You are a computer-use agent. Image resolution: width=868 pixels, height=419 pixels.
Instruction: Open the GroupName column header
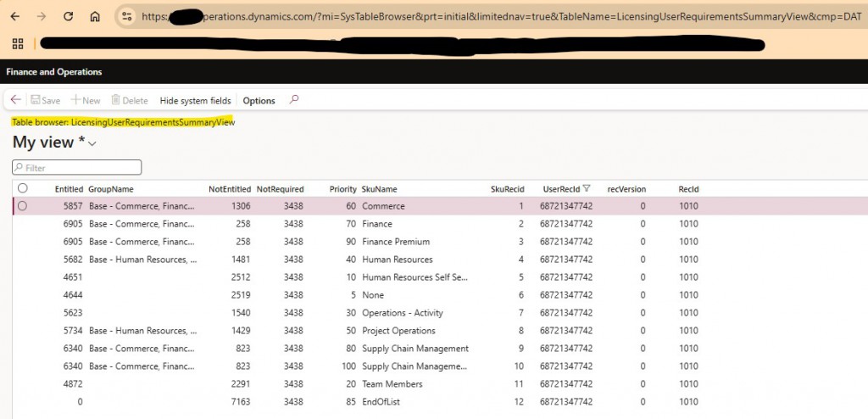coord(111,189)
